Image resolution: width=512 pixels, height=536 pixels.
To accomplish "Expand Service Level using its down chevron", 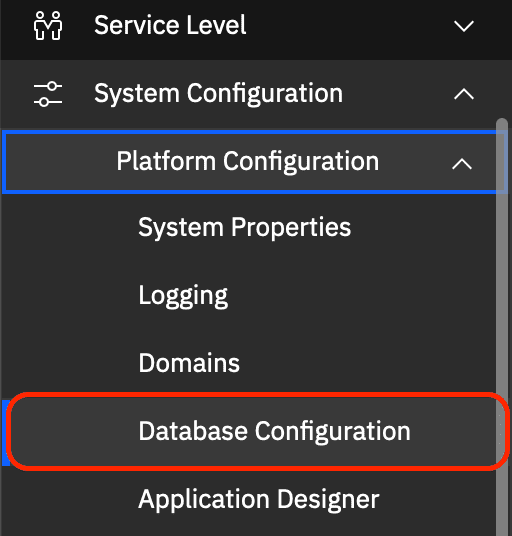I will point(463,26).
